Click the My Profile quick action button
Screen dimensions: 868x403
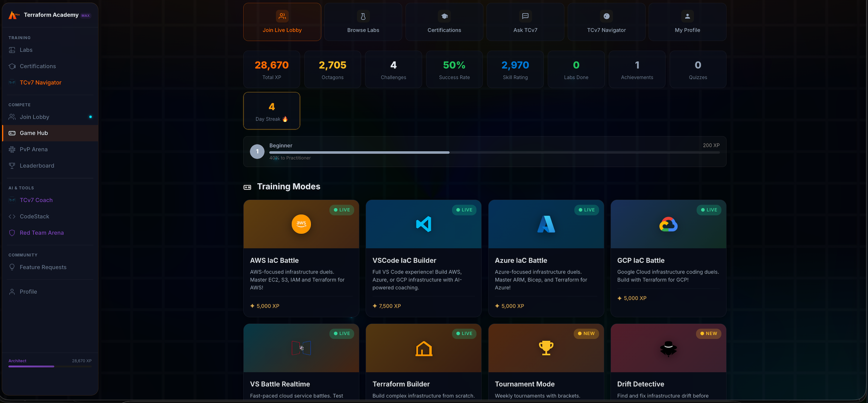coord(688,22)
